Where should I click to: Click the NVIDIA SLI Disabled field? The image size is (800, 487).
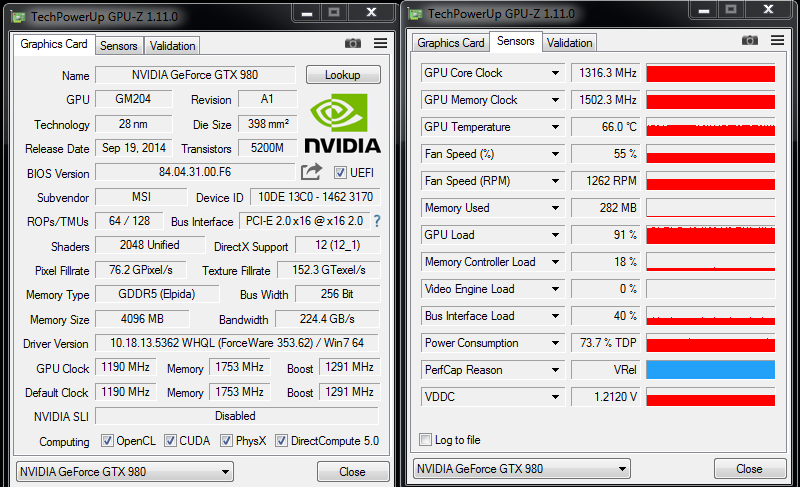pyautogui.click(x=237, y=416)
